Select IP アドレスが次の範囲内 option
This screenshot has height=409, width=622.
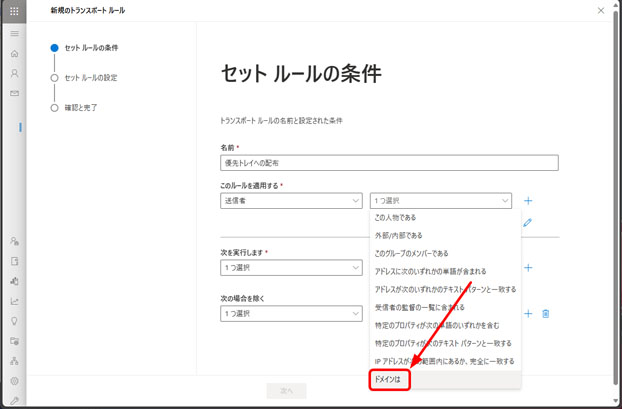[445, 361]
